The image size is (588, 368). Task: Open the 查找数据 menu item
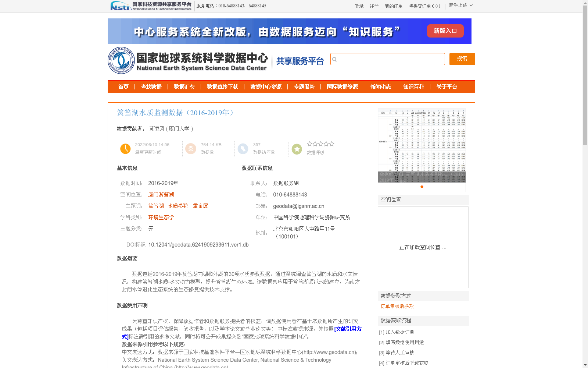(x=151, y=87)
